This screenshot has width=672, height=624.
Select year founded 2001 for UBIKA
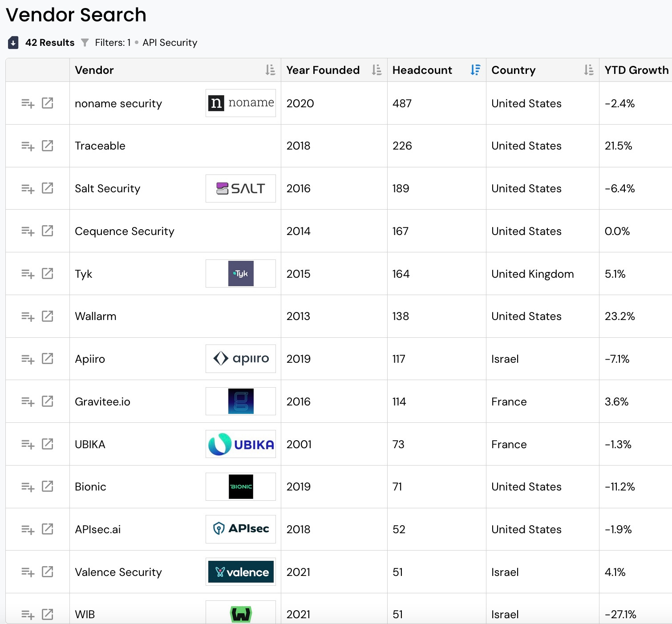tap(299, 444)
